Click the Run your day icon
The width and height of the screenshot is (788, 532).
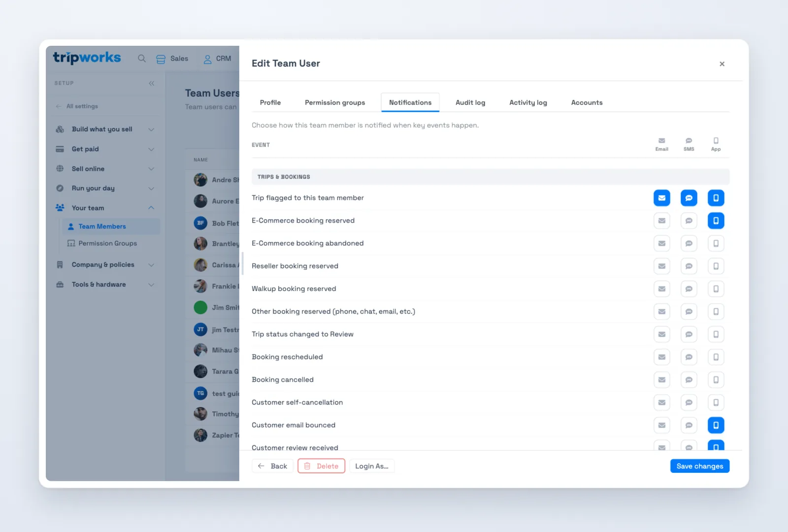[x=60, y=188]
